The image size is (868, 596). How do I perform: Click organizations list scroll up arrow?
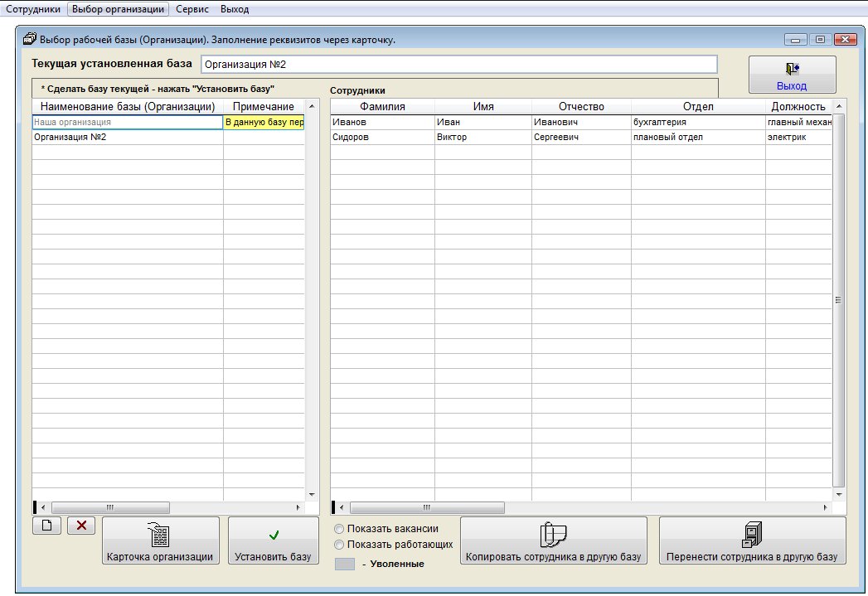(x=312, y=106)
